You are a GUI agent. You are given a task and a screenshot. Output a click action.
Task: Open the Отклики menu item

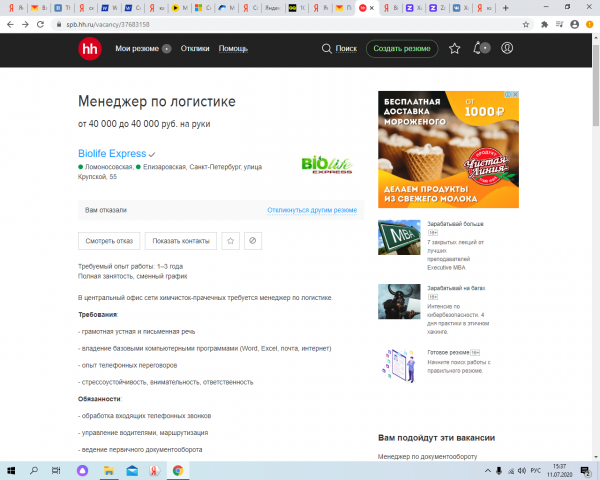click(195, 48)
